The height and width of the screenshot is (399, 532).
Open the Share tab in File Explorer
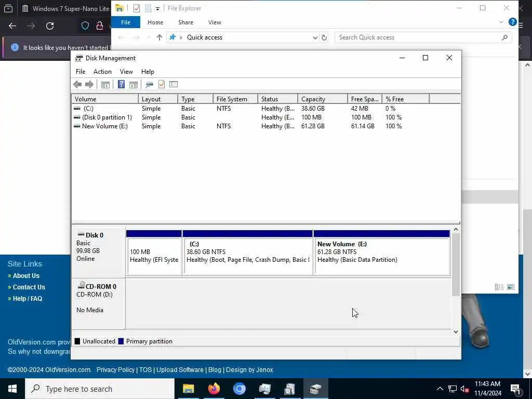(185, 22)
